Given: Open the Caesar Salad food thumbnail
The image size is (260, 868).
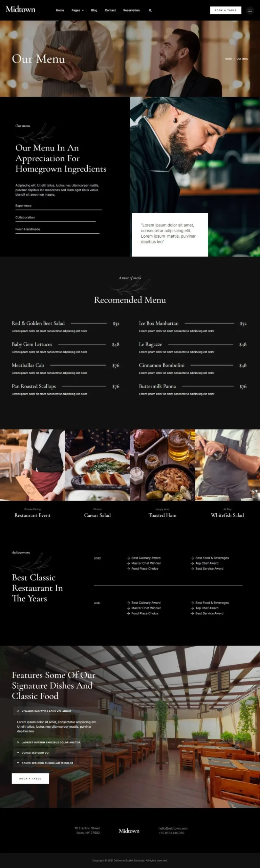Looking at the screenshot, I should tap(97, 465).
